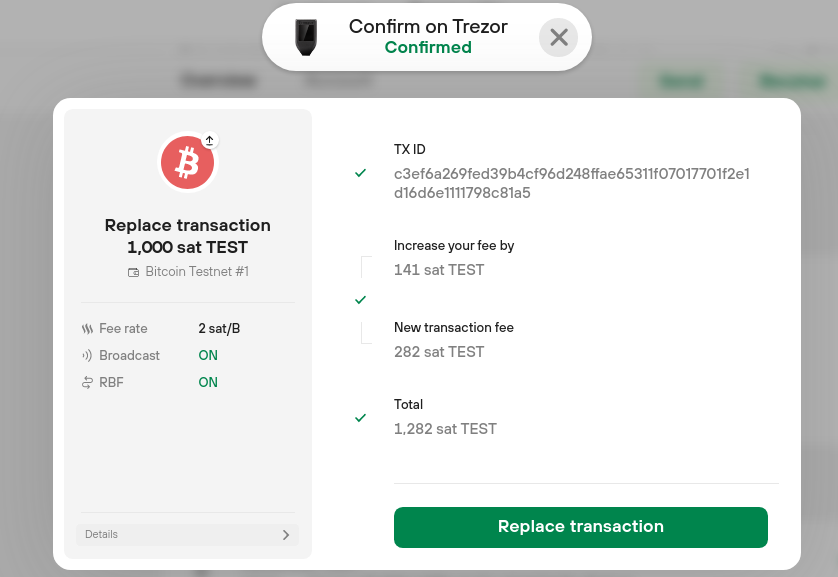Dismiss the Confirm on Trezor banner
The image size is (838, 577).
[558, 37]
